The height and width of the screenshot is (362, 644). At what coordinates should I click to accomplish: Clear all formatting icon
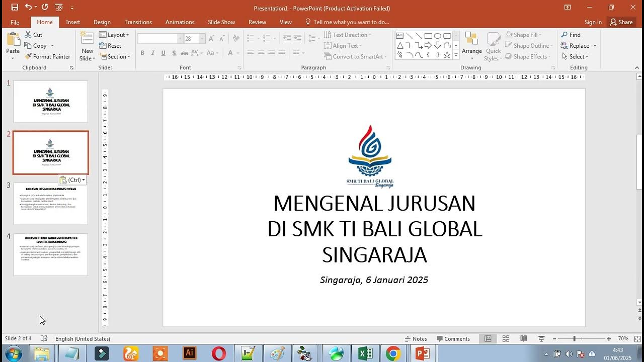pos(235,39)
